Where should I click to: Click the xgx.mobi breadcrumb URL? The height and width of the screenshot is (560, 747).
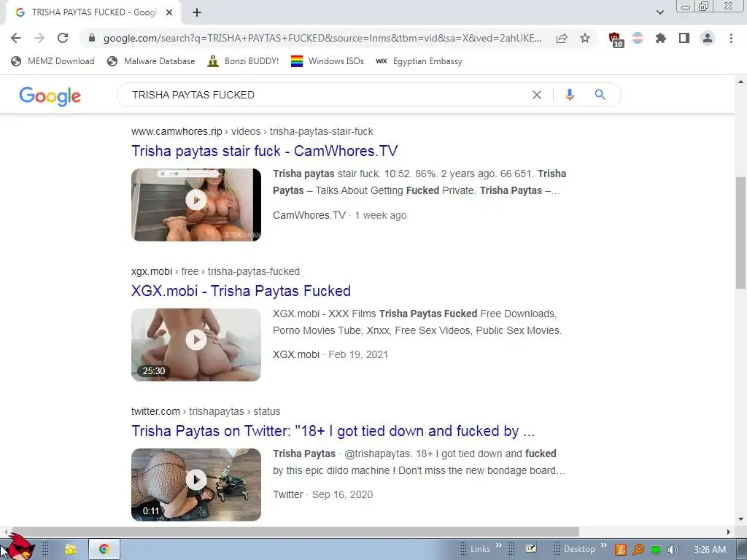(215, 271)
